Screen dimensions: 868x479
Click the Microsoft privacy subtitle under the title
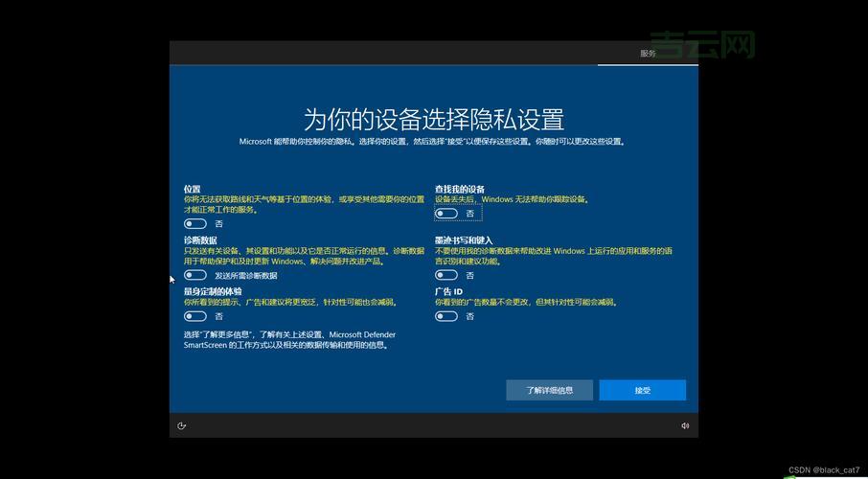coord(432,141)
